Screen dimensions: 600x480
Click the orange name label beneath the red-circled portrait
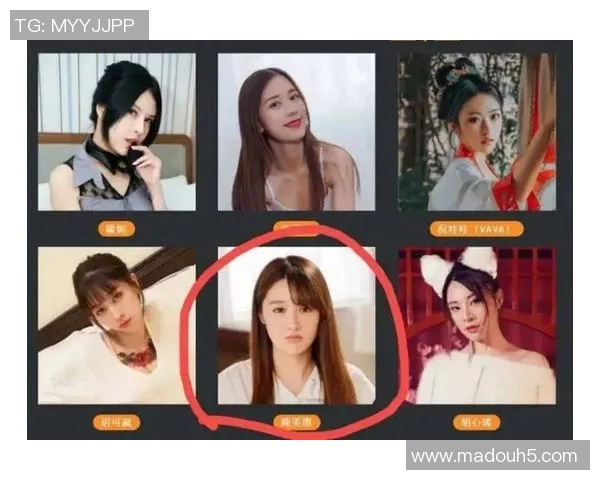297,423
